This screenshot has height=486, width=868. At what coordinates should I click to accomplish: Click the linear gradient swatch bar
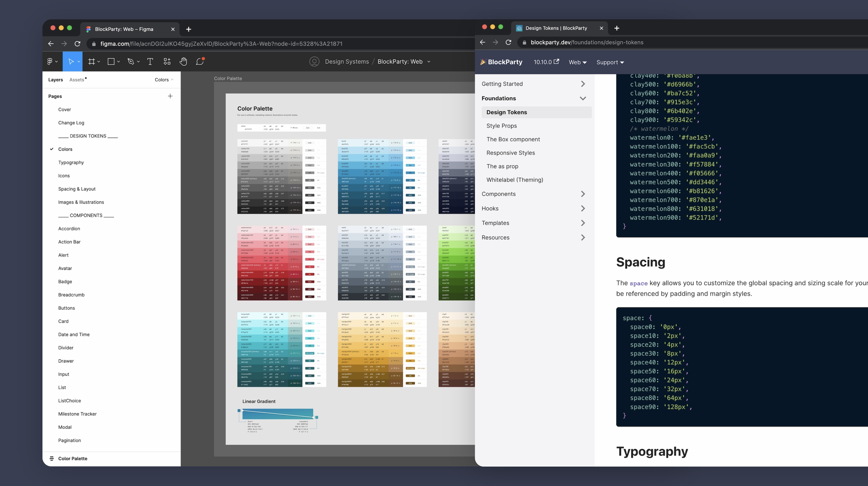(x=278, y=413)
